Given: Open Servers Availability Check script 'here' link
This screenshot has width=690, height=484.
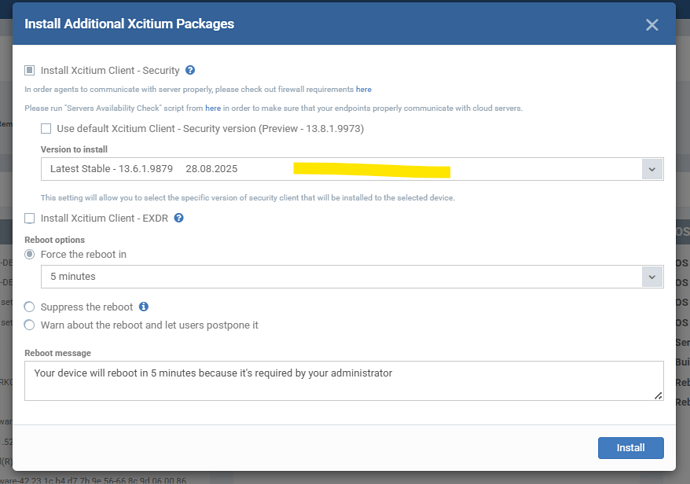Looking at the screenshot, I should [x=213, y=108].
